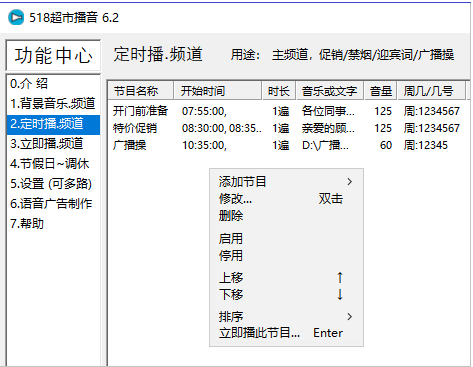Click the 定时播.频道 page heading
The height and width of the screenshot is (367, 473).
coord(158,55)
